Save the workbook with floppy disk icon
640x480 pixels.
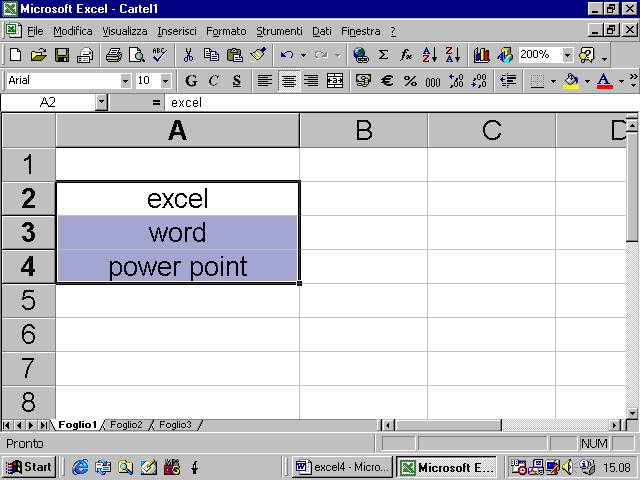coord(62,55)
